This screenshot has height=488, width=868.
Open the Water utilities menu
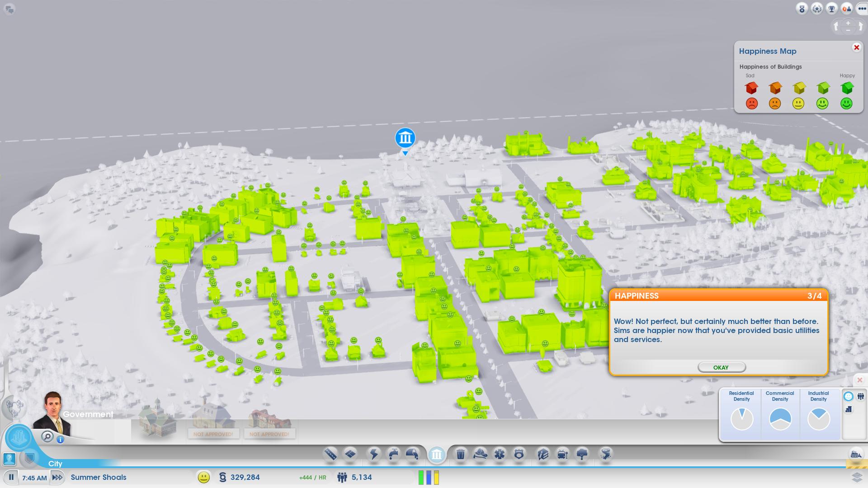[x=393, y=454]
